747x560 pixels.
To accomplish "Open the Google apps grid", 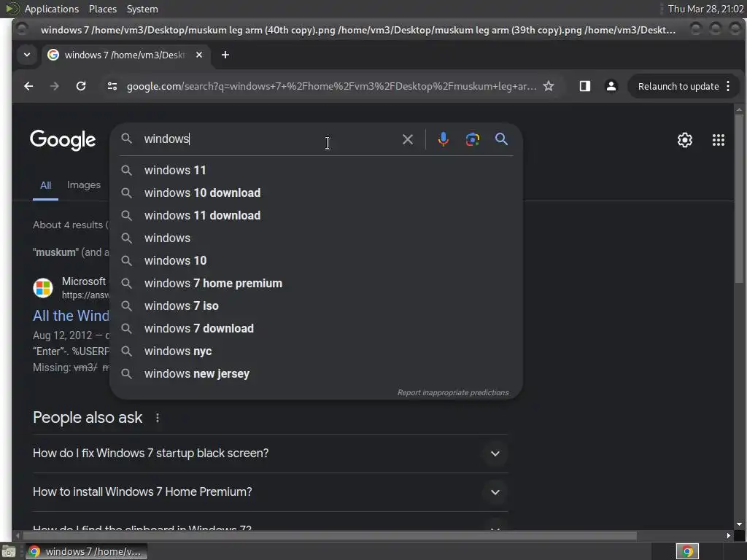I will [x=719, y=140].
